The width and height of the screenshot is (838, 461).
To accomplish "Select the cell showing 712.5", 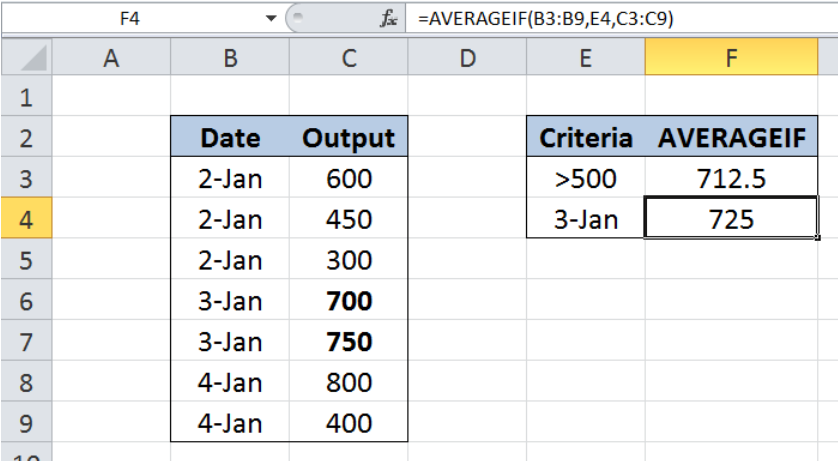I will pos(731,178).
